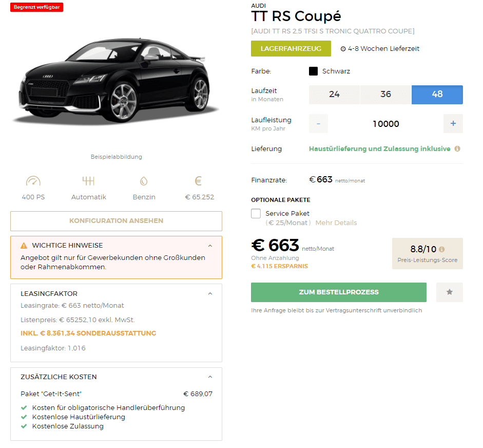This screenshot has width=483, height=448.
Task: Open Mehr Details link for Service Paket
Action: coord(336,222)
